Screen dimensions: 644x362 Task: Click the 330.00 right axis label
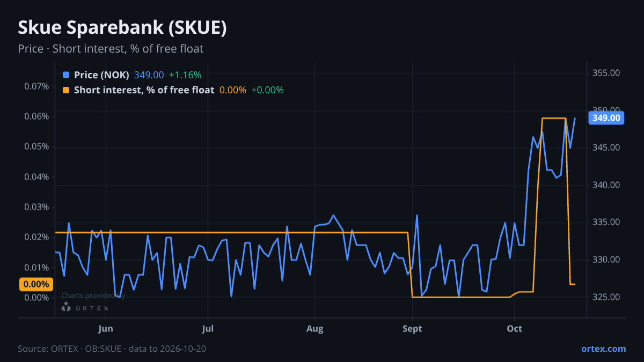pyautogui.click(x=606, y=260)
